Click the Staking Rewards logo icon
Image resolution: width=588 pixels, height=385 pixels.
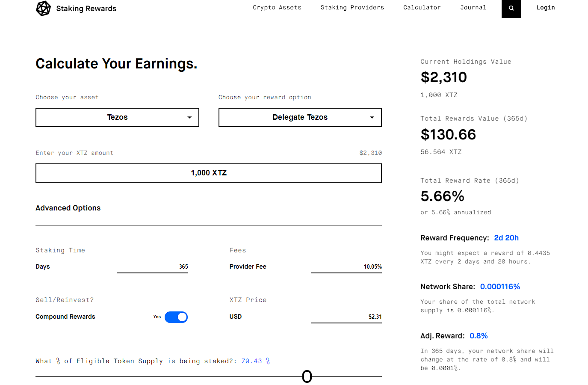coord(43,9)
